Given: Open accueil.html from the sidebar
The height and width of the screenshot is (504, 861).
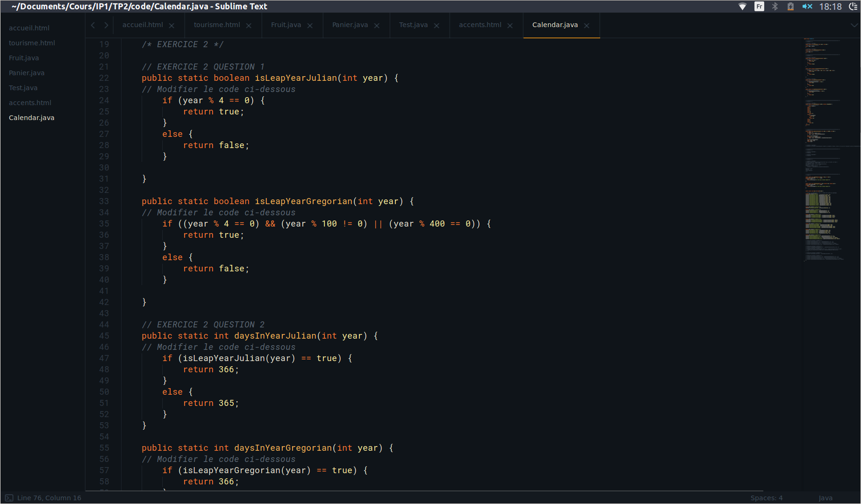Looking at the screenshot, I should coord(29,28).
